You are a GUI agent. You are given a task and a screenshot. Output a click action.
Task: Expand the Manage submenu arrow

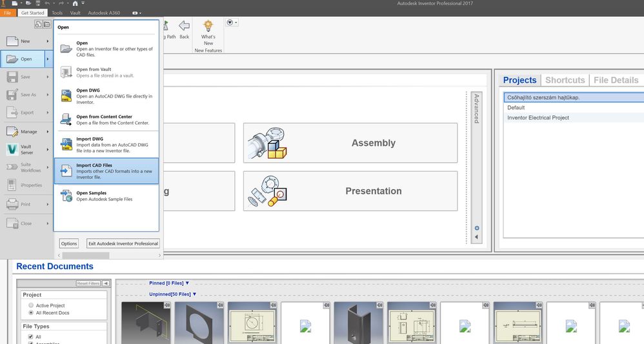coord(48,132)
